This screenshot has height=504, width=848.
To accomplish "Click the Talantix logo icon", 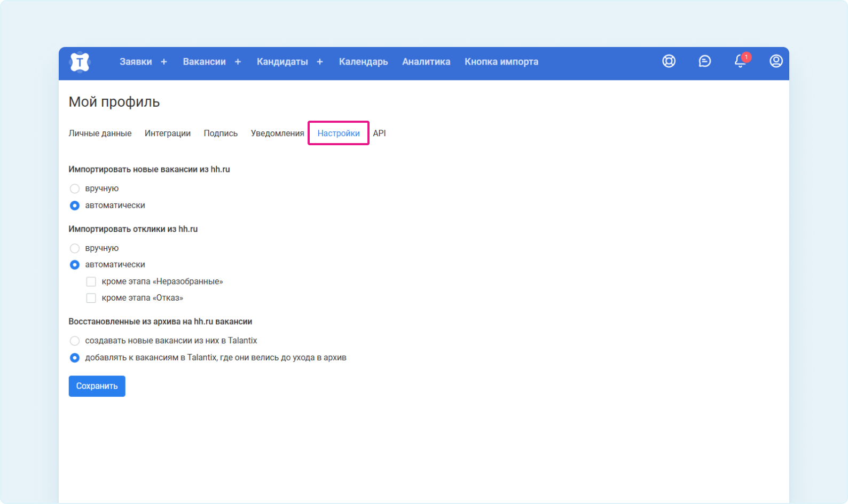I will [x=80, y=62].
